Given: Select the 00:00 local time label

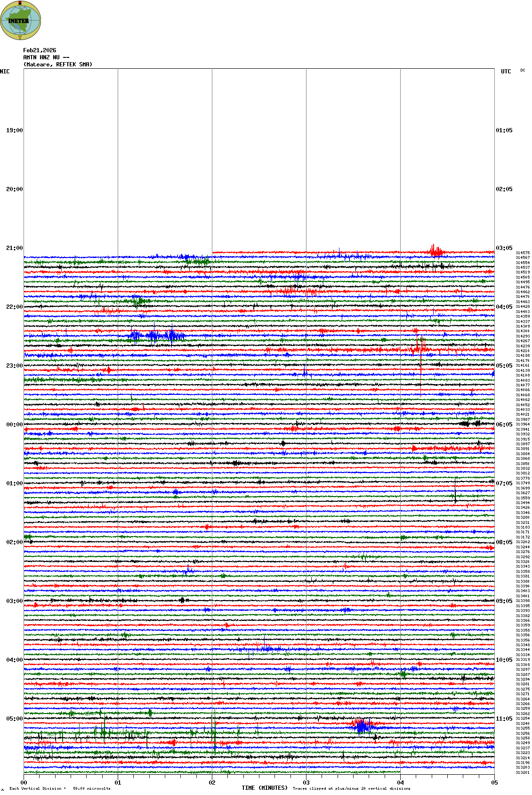Looking at the screenshot, I should pos(14,425).
